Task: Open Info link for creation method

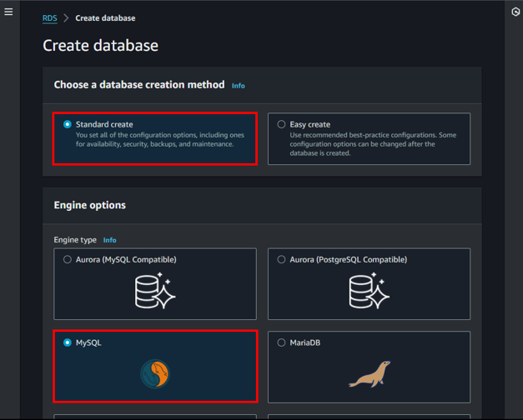Action: [239, 86]
